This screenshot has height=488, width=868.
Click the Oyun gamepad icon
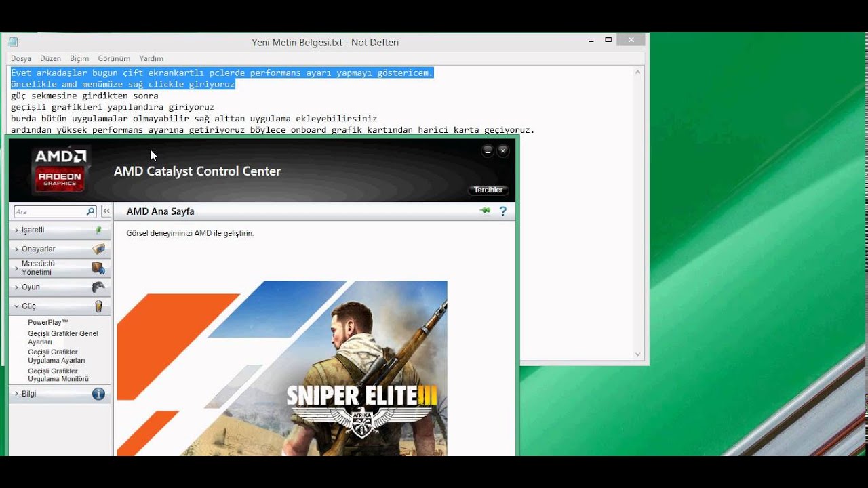(99, 287)
